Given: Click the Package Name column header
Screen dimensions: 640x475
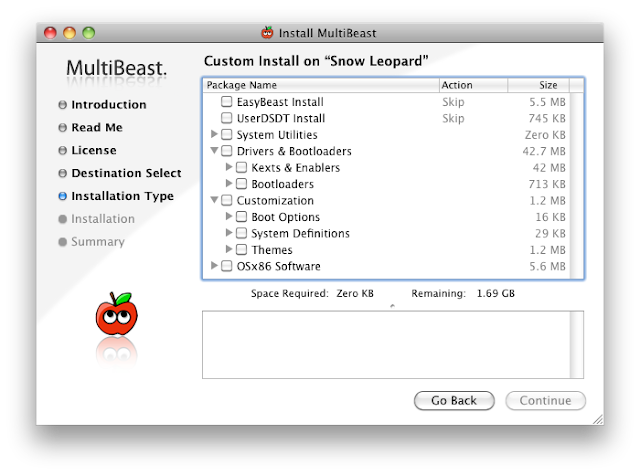Looking at the screenshot, I should click(321, 85).
